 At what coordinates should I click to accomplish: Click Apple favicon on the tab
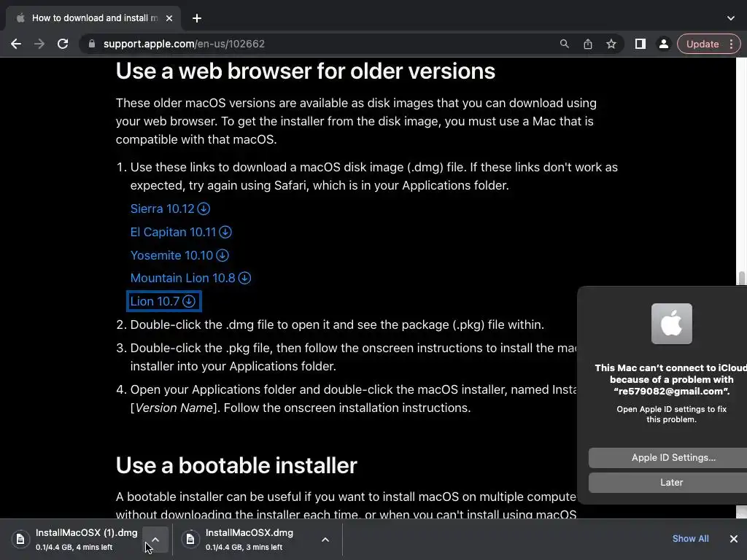(x=20, y=18)
